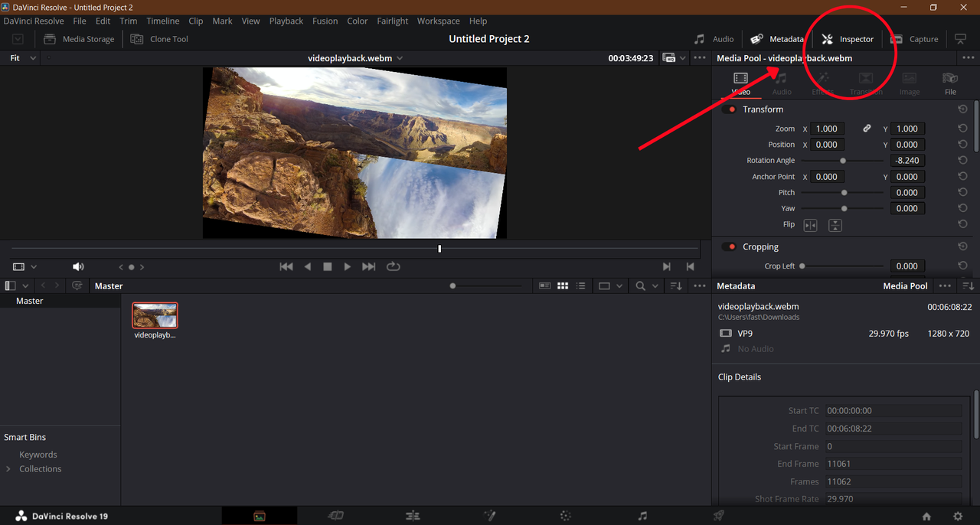The width and height of the screenshot is (980, 525).
Task: Expand the videoplayback.webm clip dropdown
Action: 400,58
